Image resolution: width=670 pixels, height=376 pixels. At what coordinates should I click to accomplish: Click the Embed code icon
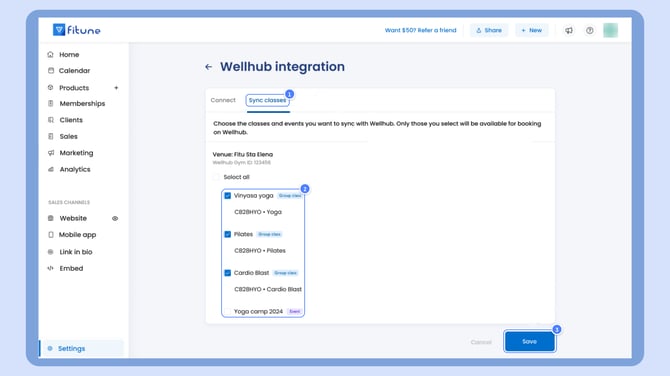pos(50,268)
